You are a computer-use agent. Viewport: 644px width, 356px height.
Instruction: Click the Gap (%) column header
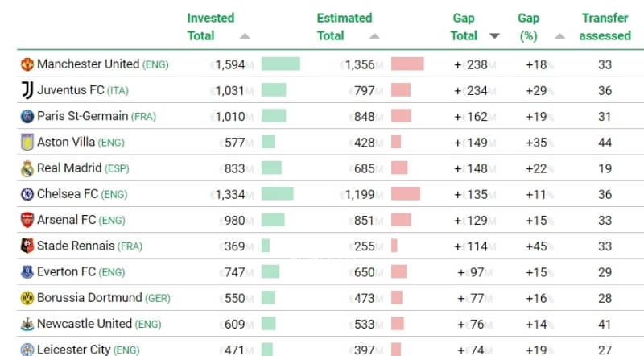[528, 27]
